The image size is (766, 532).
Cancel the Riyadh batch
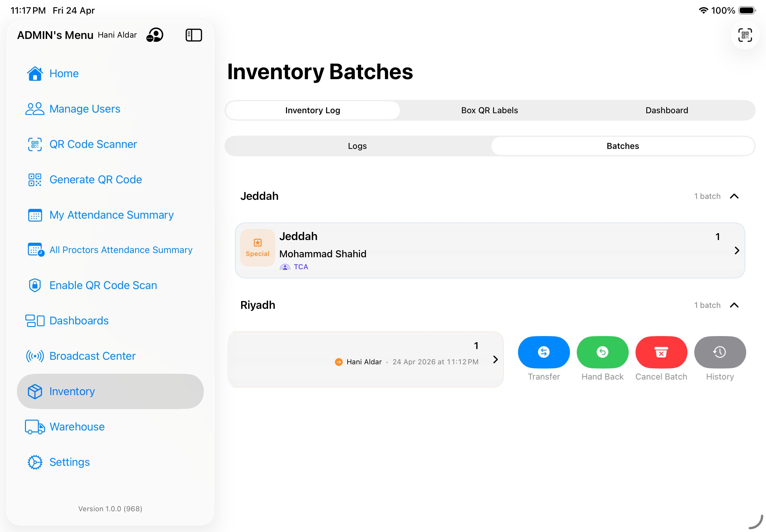pos(661,352)
